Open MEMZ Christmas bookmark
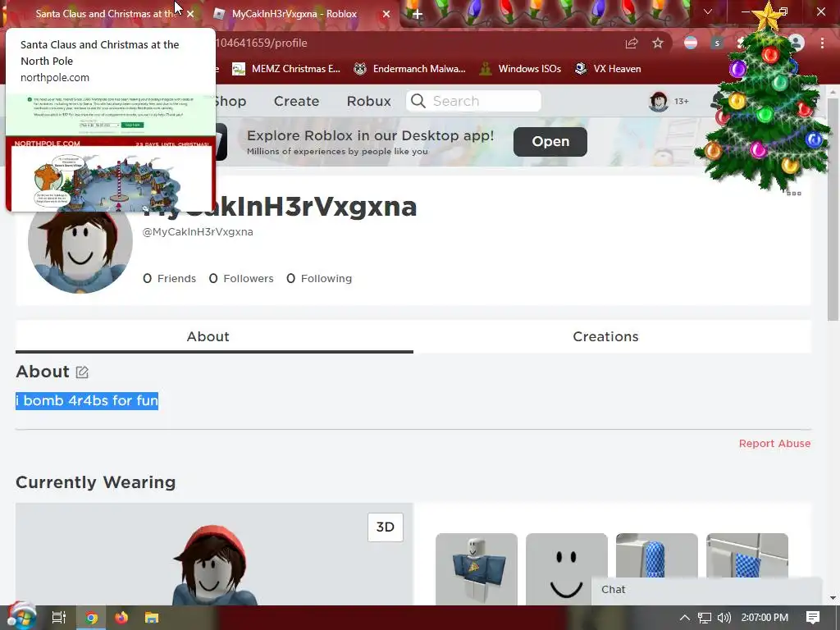840x630 pixels. 286,69
